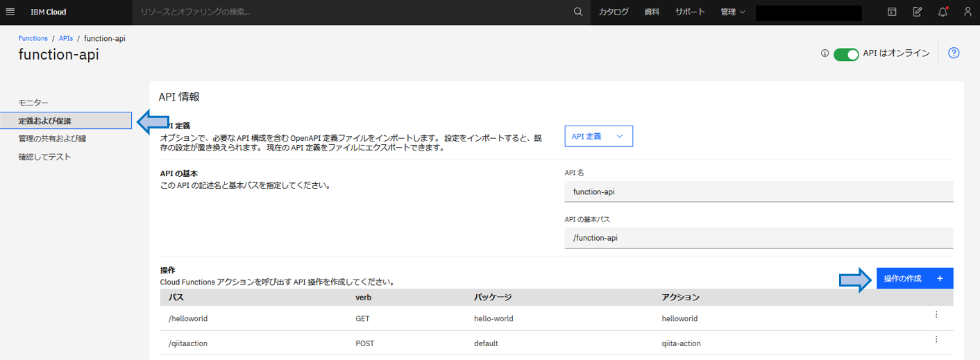Click the helloworld action cell
The image size is (980, 360).
click(679, 318)
